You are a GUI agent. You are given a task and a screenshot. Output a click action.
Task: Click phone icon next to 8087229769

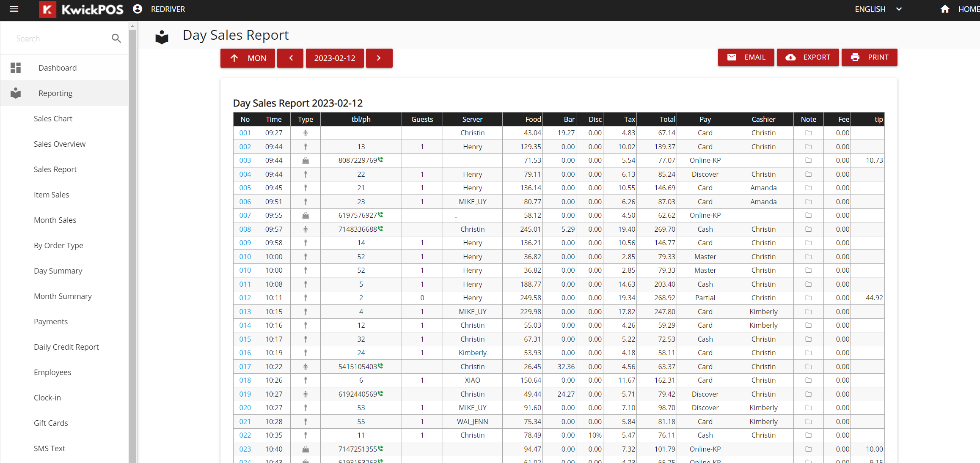tap(380, 160)
